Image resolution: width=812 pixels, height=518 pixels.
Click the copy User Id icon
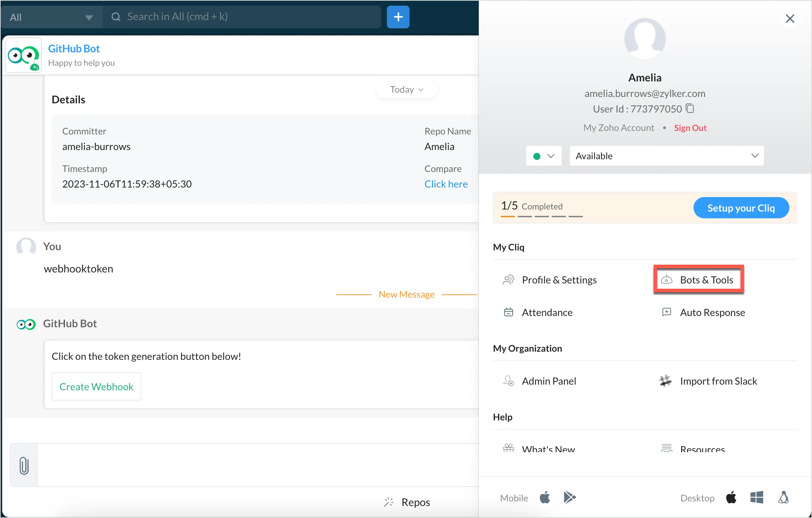click(x=690, y=108)
